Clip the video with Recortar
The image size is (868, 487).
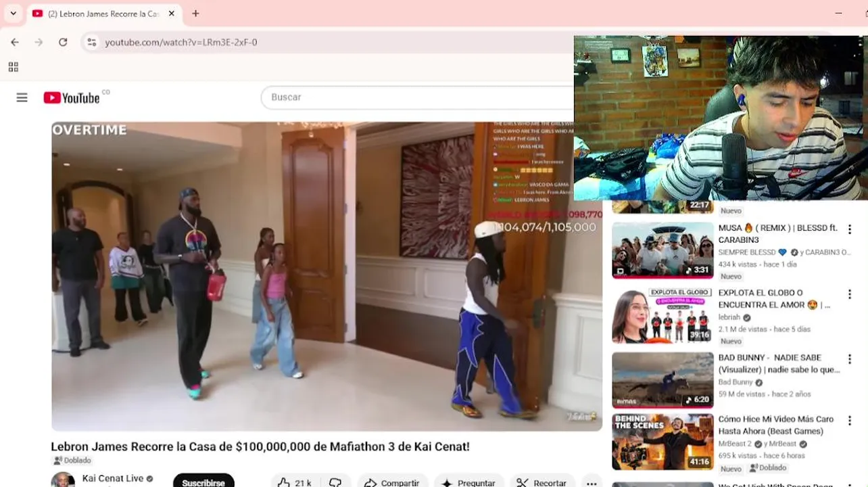541,483
